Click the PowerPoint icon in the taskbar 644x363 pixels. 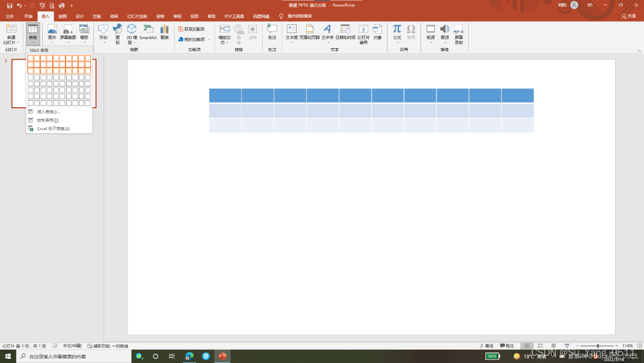222,356
